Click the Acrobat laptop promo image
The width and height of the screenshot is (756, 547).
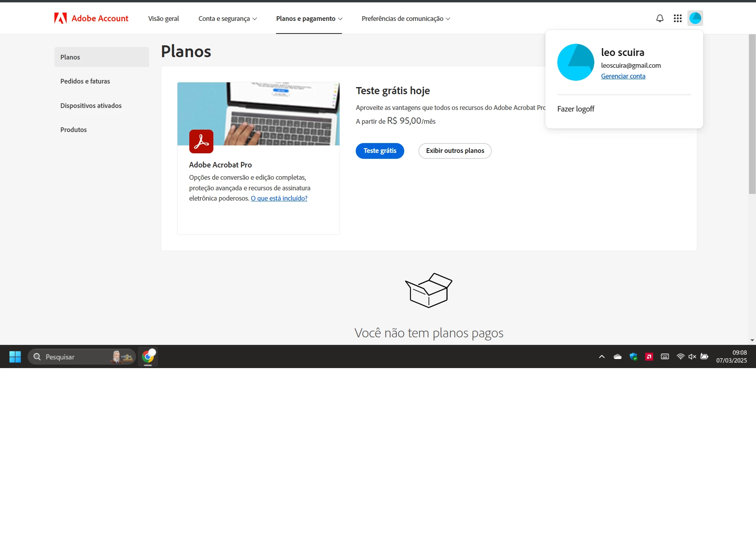point(258,114)
